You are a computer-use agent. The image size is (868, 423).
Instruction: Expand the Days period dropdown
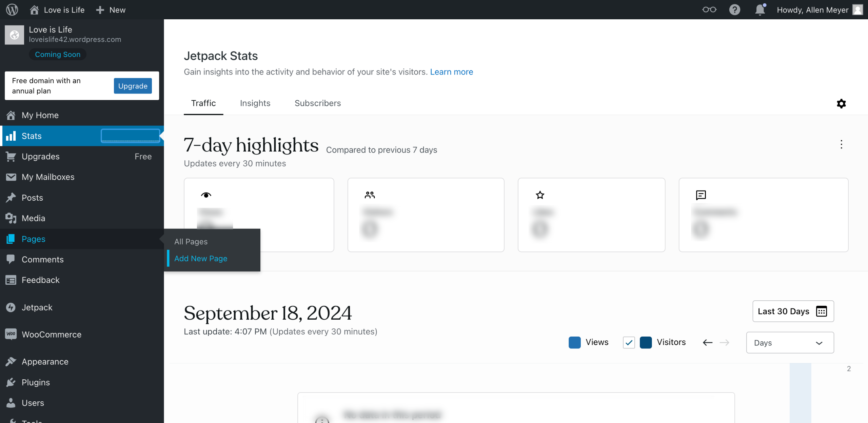point(790,343)
